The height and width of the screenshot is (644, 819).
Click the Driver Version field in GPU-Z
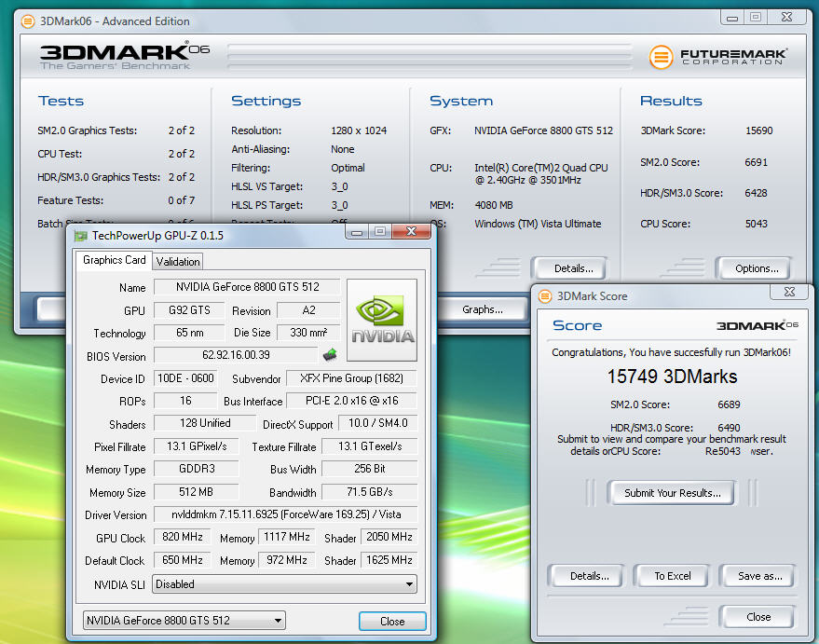(286, 514)
